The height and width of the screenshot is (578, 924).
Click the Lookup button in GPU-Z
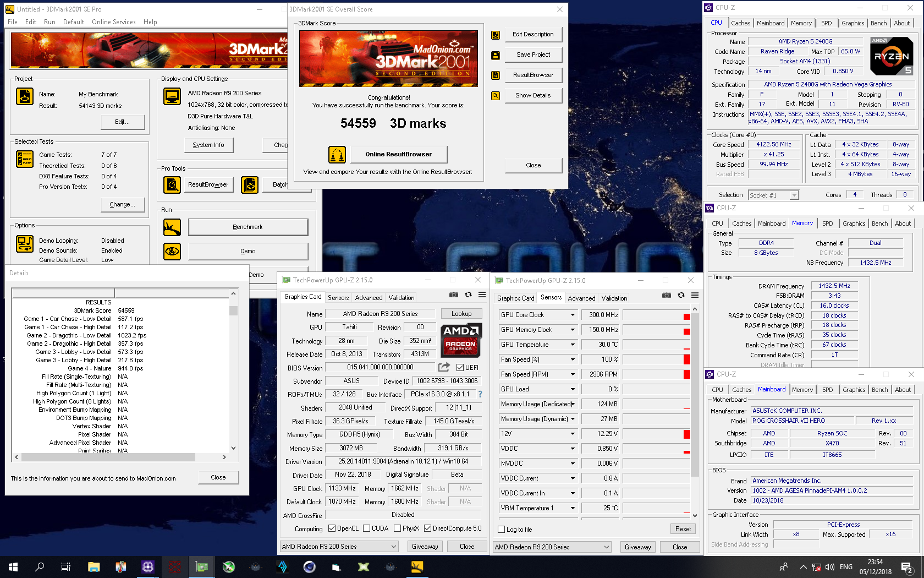[x=461, y=314]
